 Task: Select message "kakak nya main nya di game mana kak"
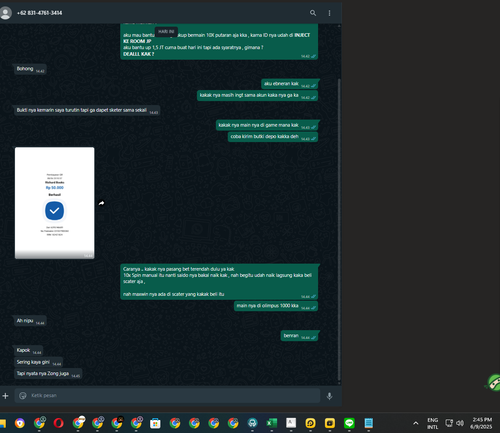click(x=267, y=125)
